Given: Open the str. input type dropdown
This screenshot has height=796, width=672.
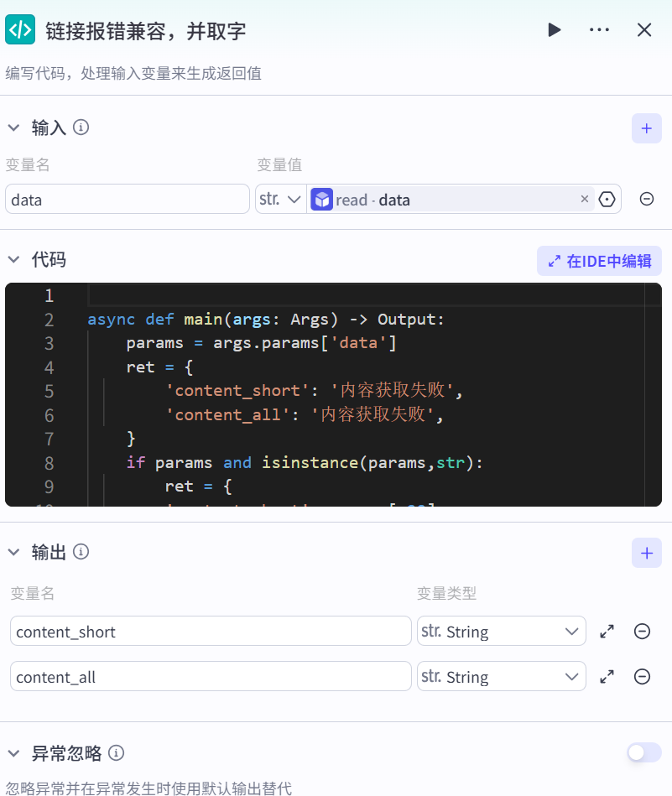Looking at the screenshot, I should (x=280, y=199).
